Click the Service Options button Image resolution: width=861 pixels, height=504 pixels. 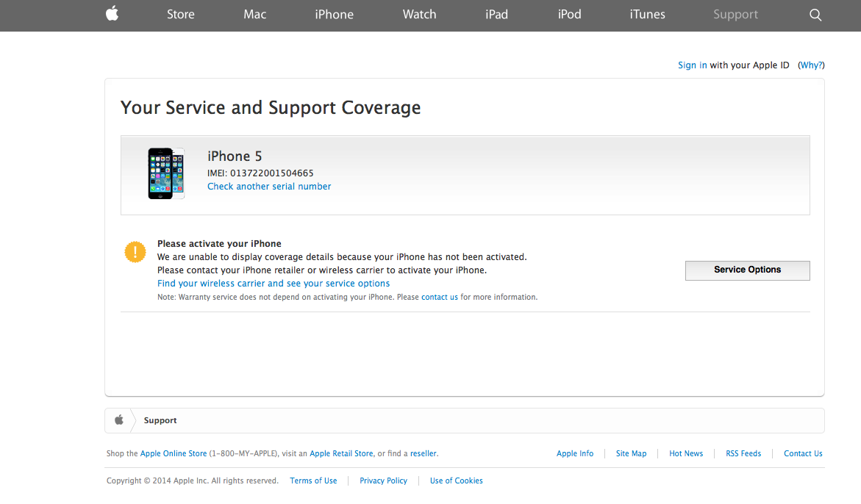[x=747, y=270]
